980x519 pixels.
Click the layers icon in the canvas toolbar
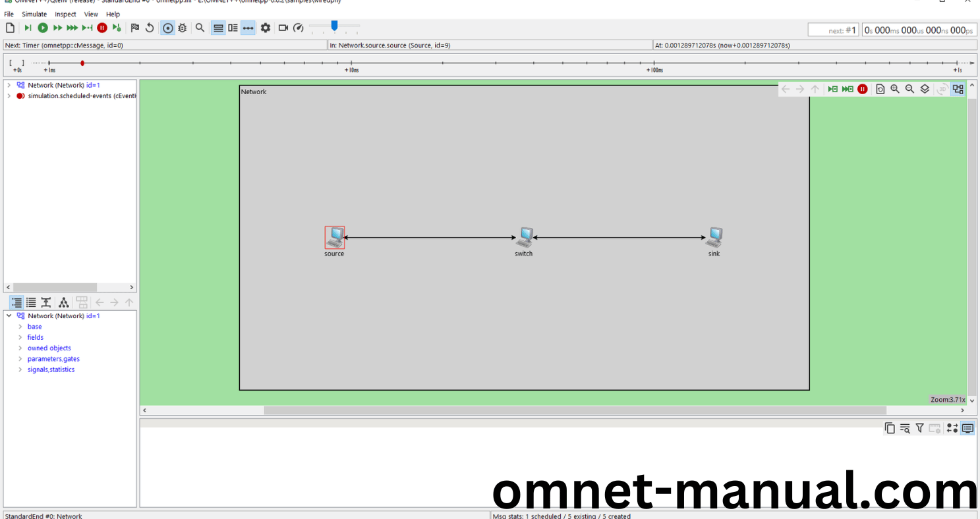point(925,89)
